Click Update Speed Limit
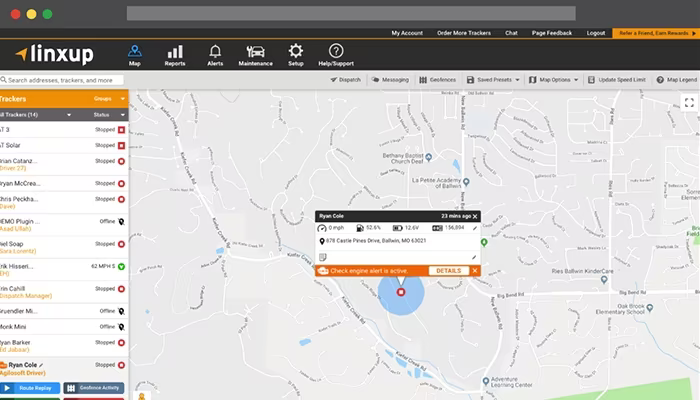 tap(617, 80)
